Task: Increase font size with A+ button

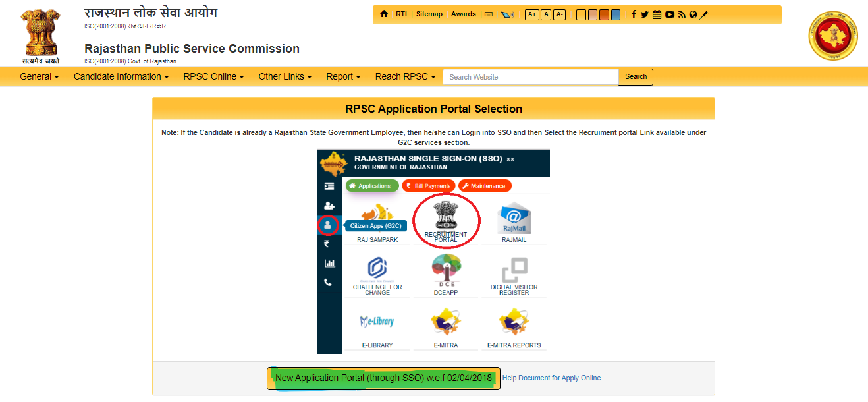Action: tap(531, 14)
